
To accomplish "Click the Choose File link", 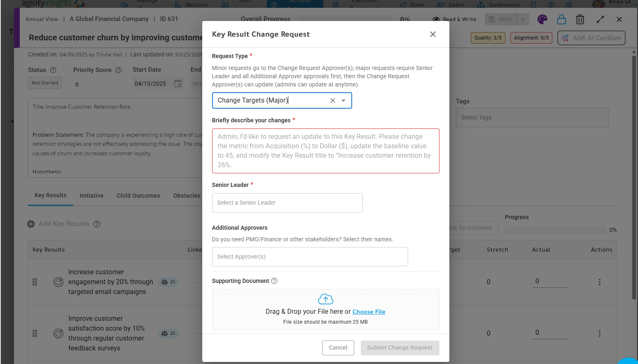I will (x=369, y=312).
